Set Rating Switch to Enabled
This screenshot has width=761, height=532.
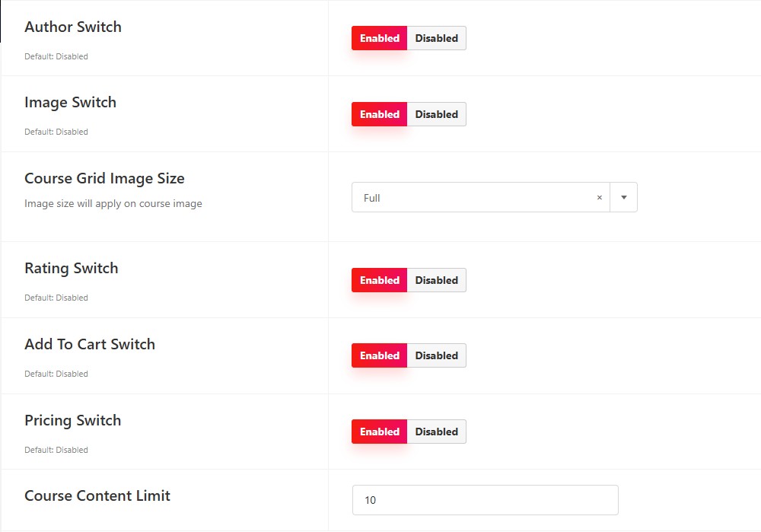click(x=380, y=281)
